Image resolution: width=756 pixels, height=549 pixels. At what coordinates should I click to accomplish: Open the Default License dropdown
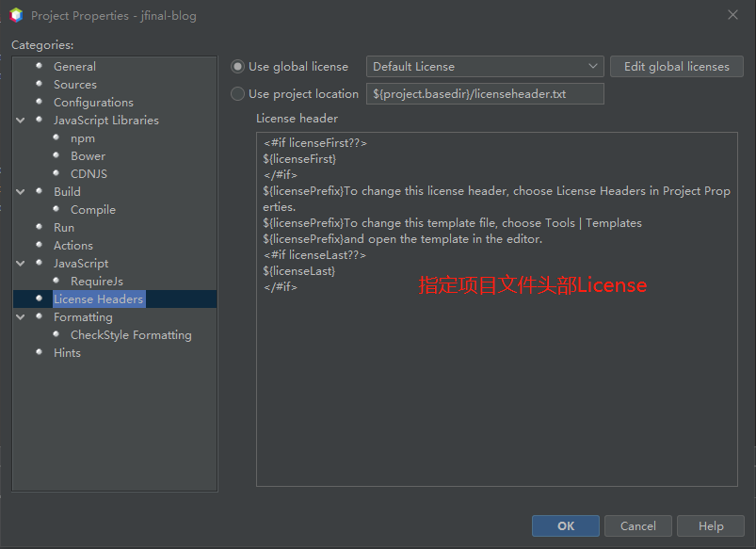484,67
